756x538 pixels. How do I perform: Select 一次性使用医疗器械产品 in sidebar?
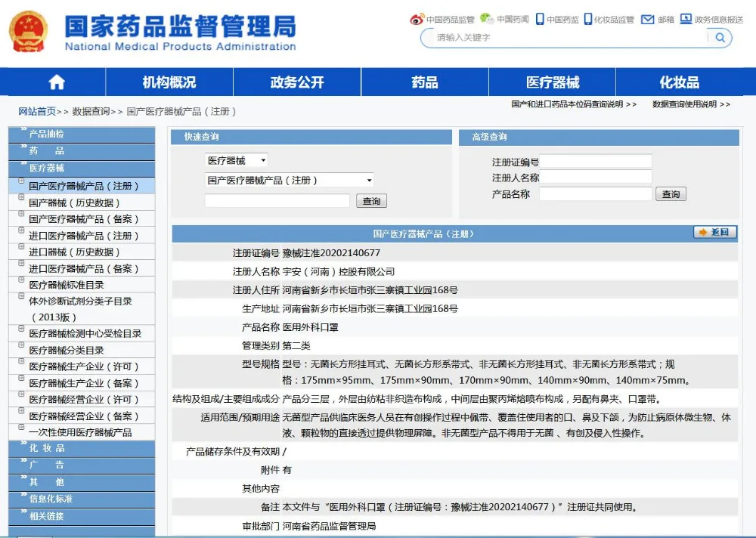click(80, 432)
